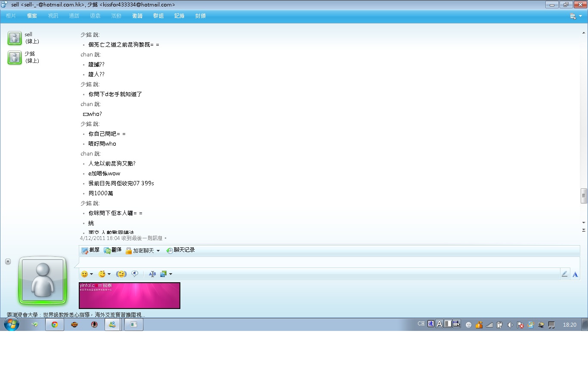Click the yintai.com pink banner ad
Image resolution: width=588 pixels, height=368 pixels.
click(130, 296)
